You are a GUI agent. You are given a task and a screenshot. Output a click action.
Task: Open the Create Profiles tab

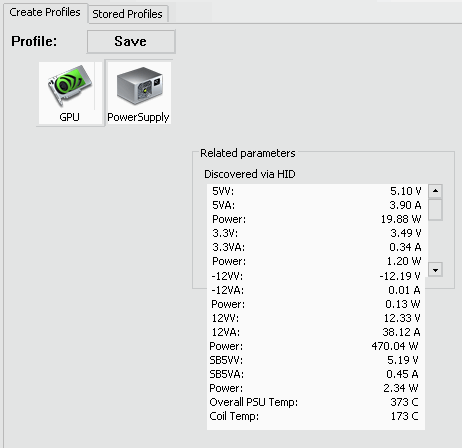coord(45,12)
